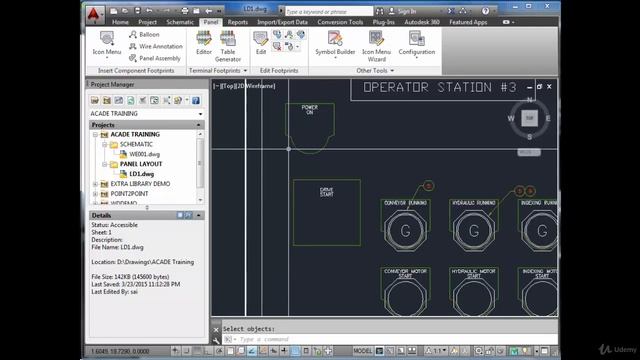
Task: Collapse the Details section header arrow
Action: pyautogui.click(x=199, y=215)
